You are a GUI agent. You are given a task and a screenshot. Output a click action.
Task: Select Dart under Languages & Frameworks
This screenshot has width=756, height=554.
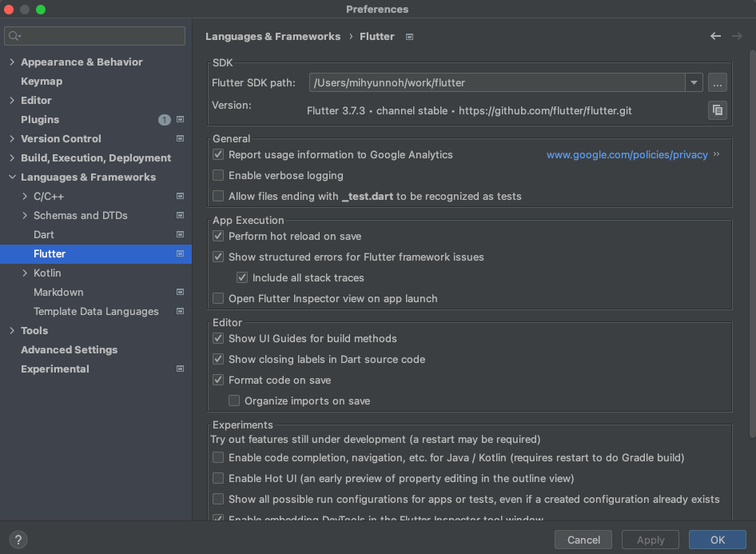tap(44, 234)
